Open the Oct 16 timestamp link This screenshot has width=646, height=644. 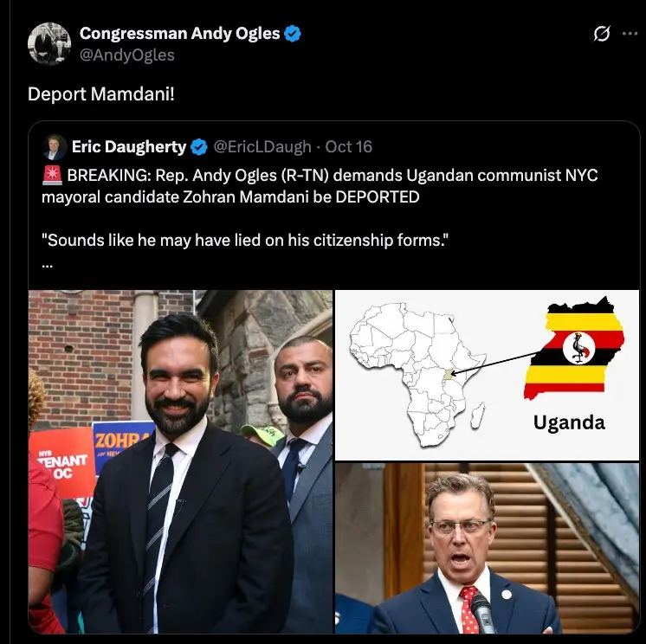point(348,147)
